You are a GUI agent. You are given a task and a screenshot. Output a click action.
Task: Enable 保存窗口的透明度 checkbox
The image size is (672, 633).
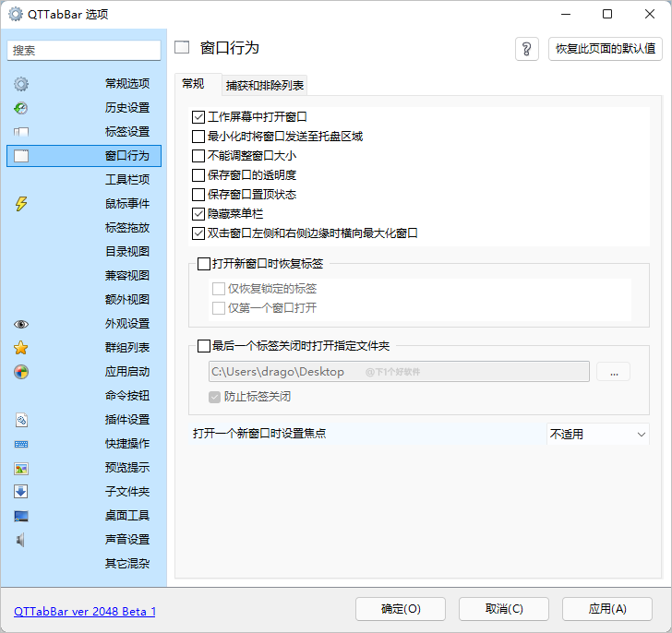click(x=198, y=175)
